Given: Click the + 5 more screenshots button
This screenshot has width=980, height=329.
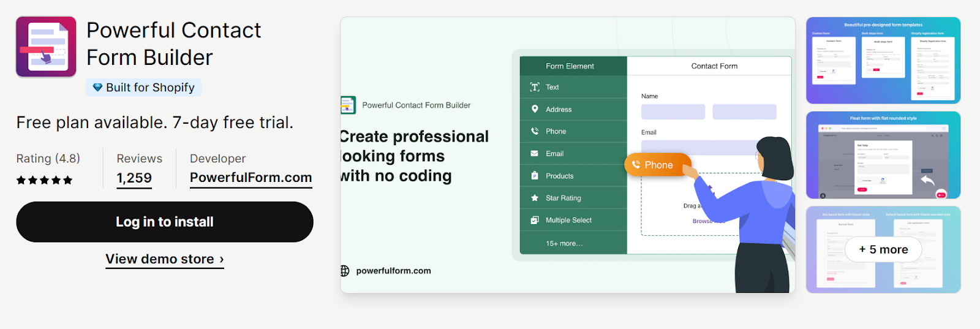Looking at the screenshot, I should pos(883,249).
